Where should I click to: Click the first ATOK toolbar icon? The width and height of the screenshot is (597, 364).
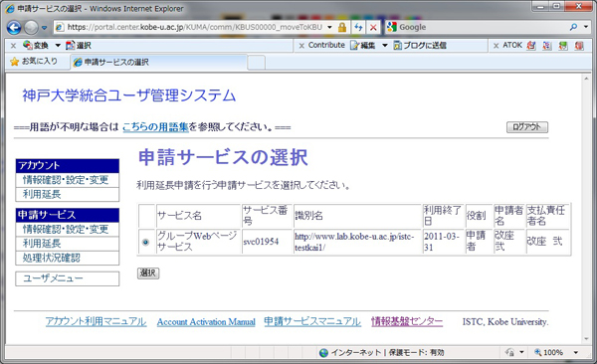[x=531, y=46]
